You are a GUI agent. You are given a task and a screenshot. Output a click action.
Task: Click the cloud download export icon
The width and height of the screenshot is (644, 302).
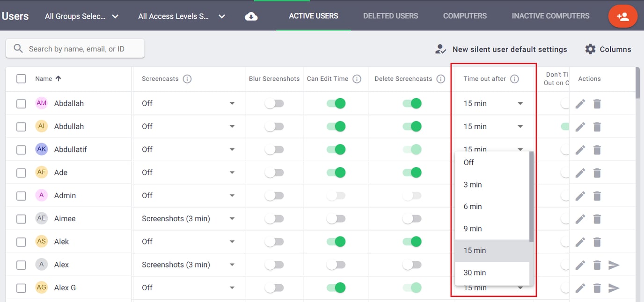tap(251, 16)
